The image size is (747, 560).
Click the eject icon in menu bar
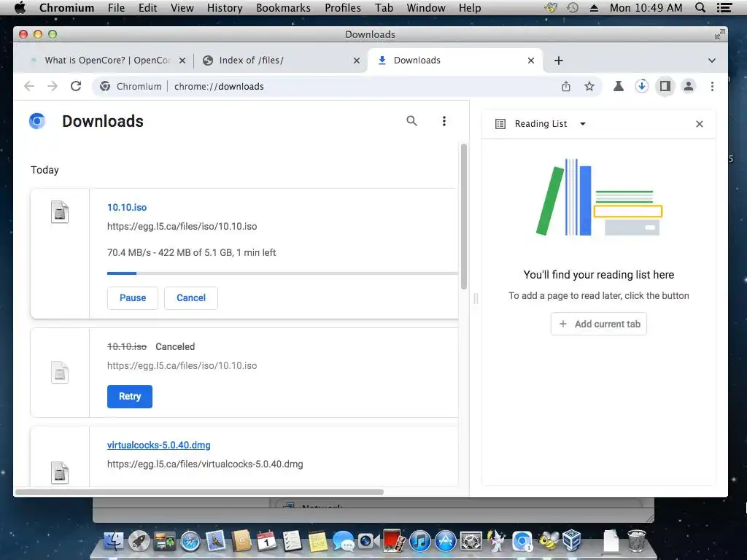(594, 8)
